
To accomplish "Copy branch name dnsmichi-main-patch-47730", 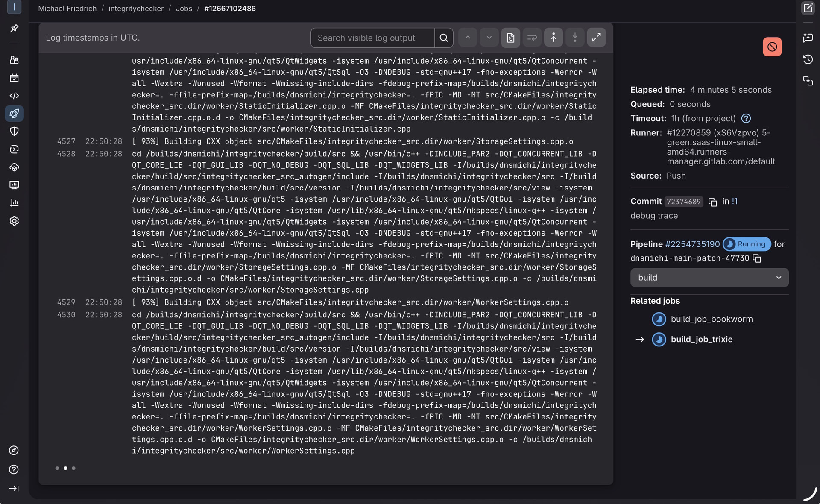I will (757, 258).
